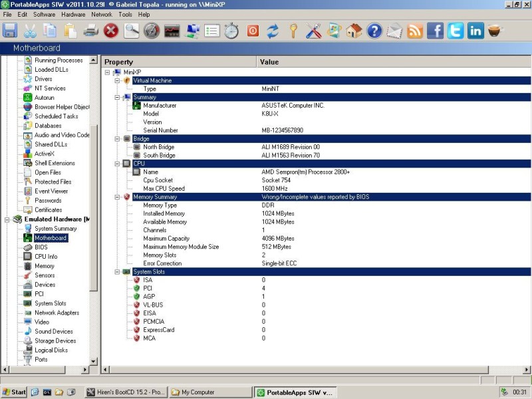This screenshot has height=399, width=532.
Task: Collapse the Bridge section
Action: (x=118, y=139)
